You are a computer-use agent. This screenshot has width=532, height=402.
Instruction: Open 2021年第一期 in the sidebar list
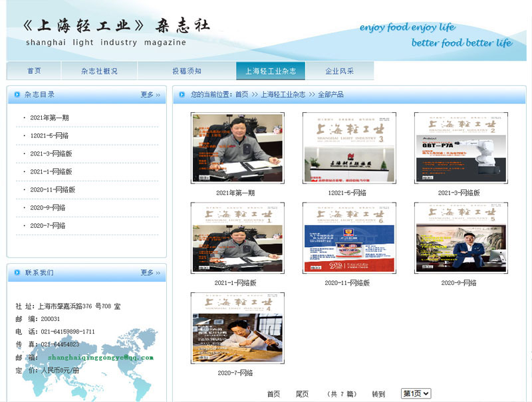point(49,118)
